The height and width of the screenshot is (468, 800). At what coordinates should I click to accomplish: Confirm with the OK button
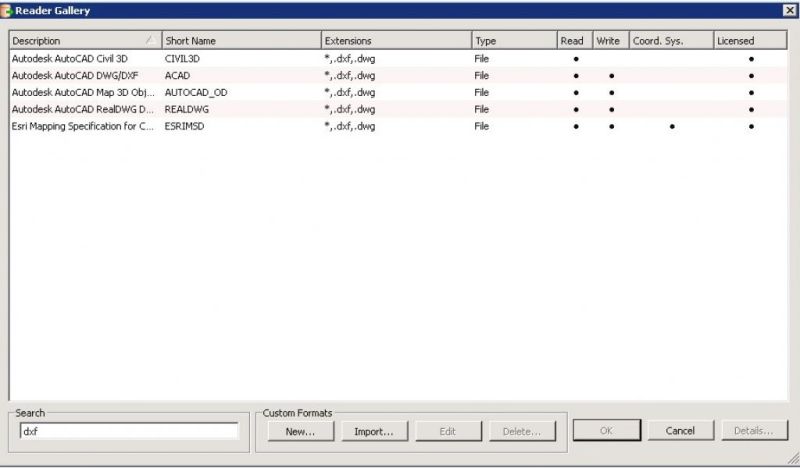click(x=607, y=430)
